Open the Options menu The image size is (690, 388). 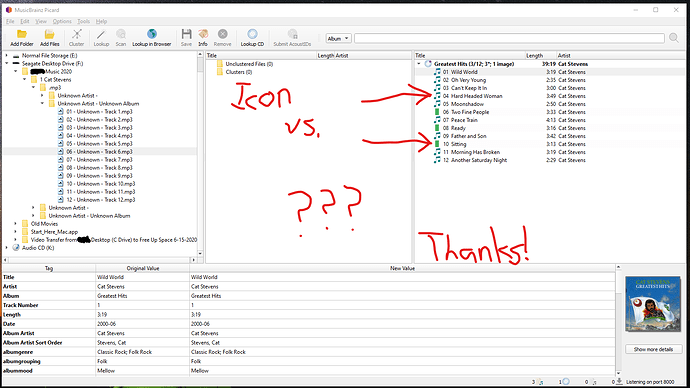click(x=62, y=21)
